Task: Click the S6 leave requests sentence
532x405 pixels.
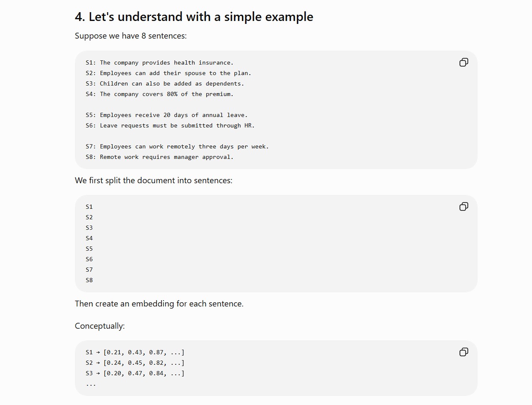Action: 170,126
